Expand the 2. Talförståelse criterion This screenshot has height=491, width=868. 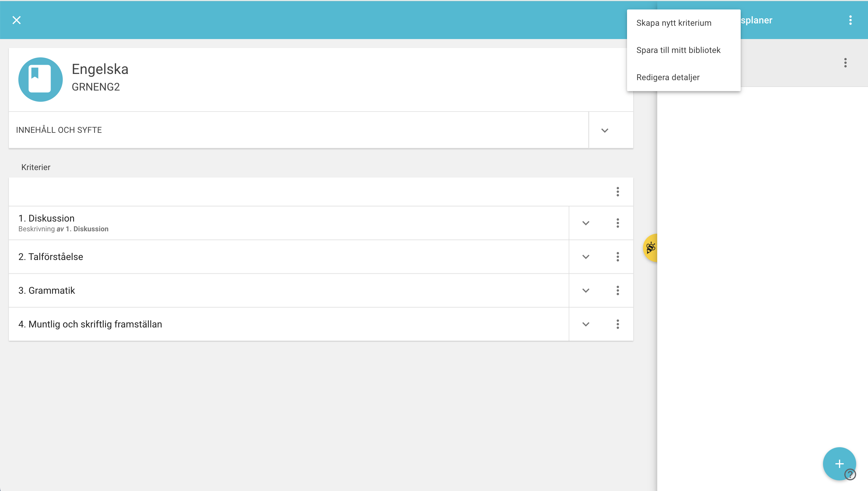[x=586, y=257]
